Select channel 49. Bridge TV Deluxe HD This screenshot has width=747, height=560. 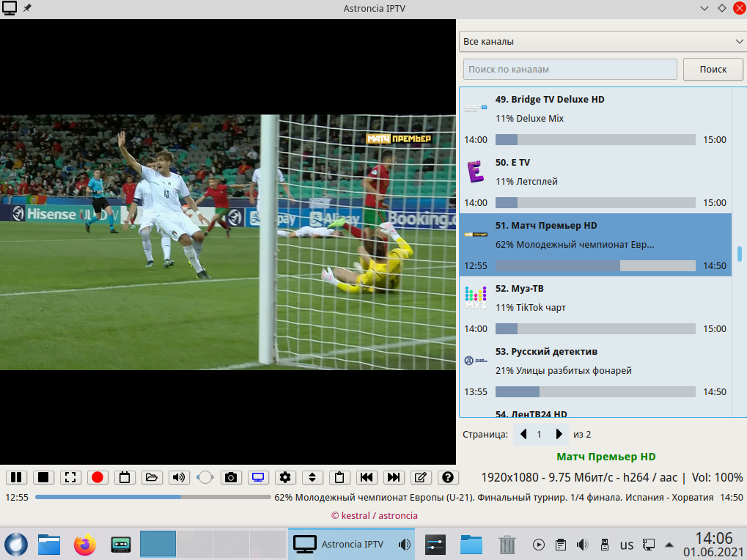click(x=595, y=119)
